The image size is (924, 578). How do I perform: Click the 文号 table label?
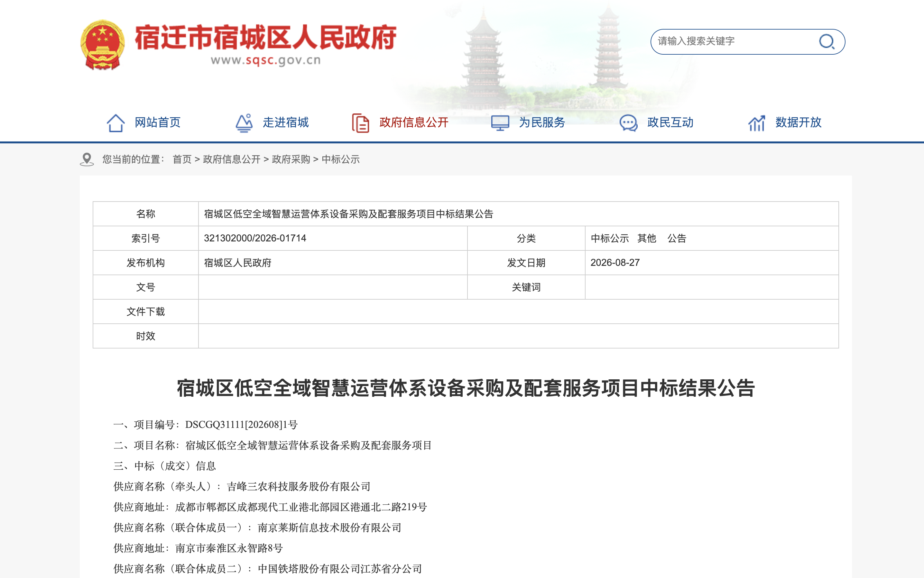(145, 287)
